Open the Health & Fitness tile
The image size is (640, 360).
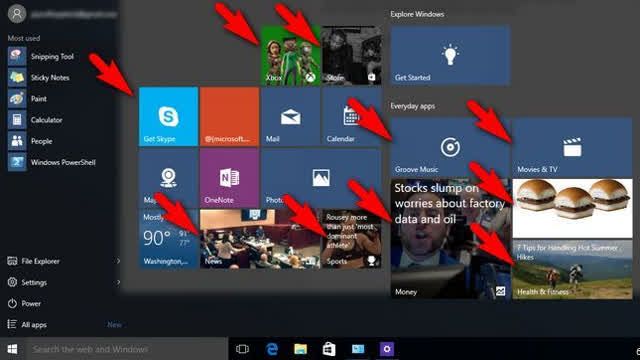572,269
